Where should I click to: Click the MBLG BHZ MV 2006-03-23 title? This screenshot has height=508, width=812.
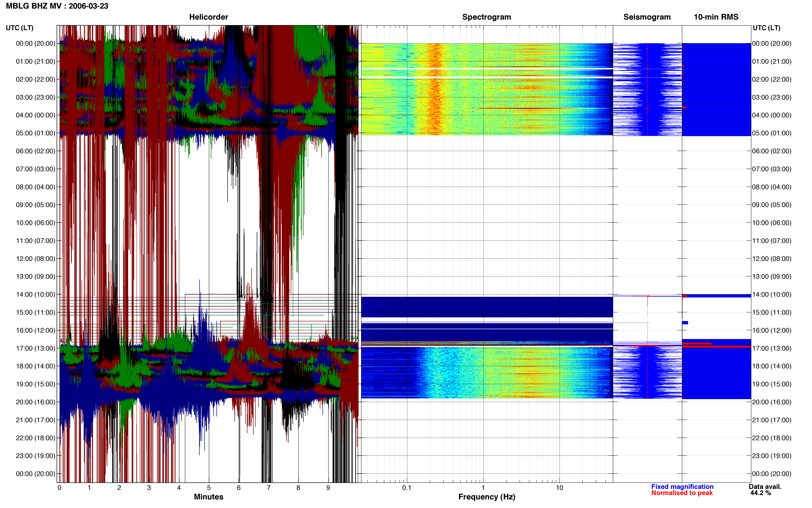pos(57,6)
